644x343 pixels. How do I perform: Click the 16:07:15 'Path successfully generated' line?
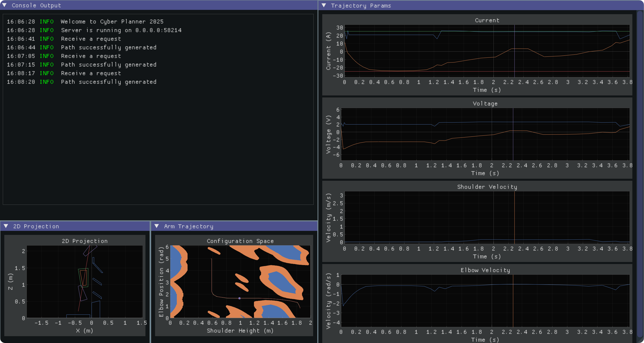click(x=81, y=65)
